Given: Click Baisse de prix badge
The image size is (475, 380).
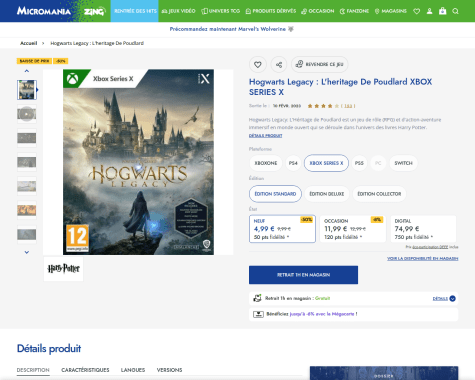Looking at the screenshot, I should [x=34, y=61].
